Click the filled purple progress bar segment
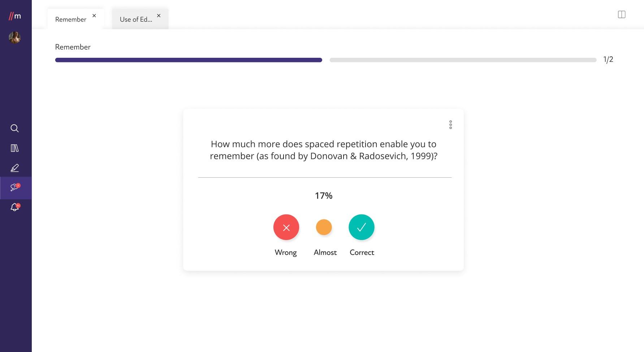Screen dimensions: 644x352 pos(189,60)
